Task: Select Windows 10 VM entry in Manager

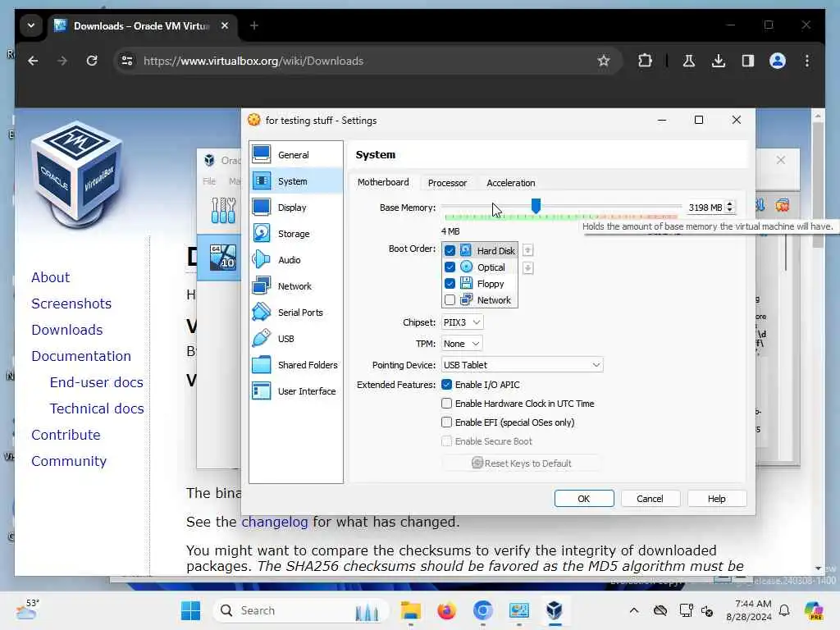Action: tap(220, 258)
